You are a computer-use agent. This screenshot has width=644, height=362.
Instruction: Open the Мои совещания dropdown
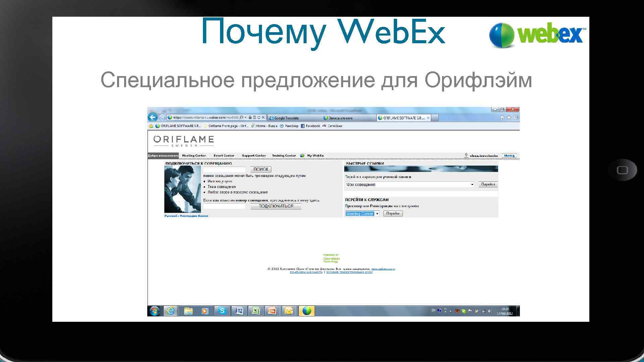click(x=410, y=184)
